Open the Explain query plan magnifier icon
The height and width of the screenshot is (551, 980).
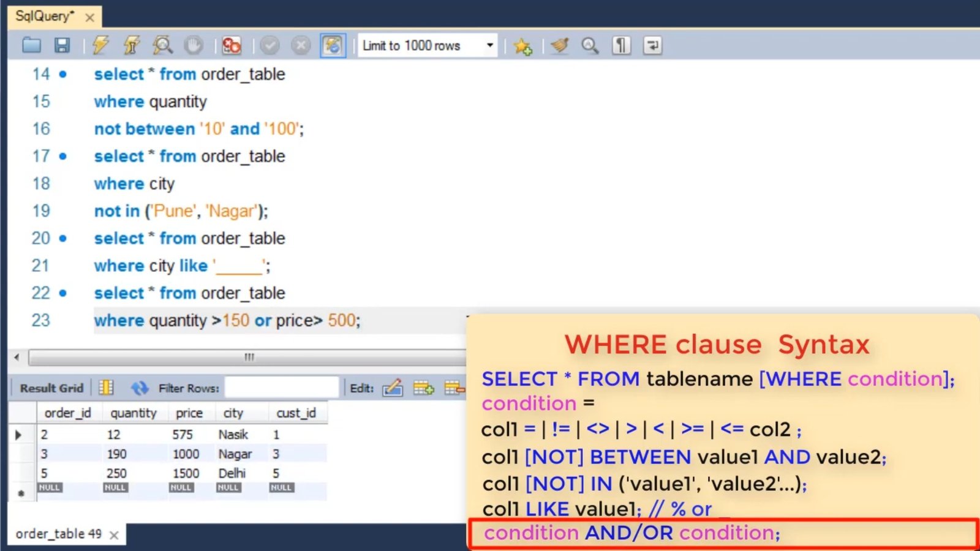pyautogui.click(x=162, y=45)
